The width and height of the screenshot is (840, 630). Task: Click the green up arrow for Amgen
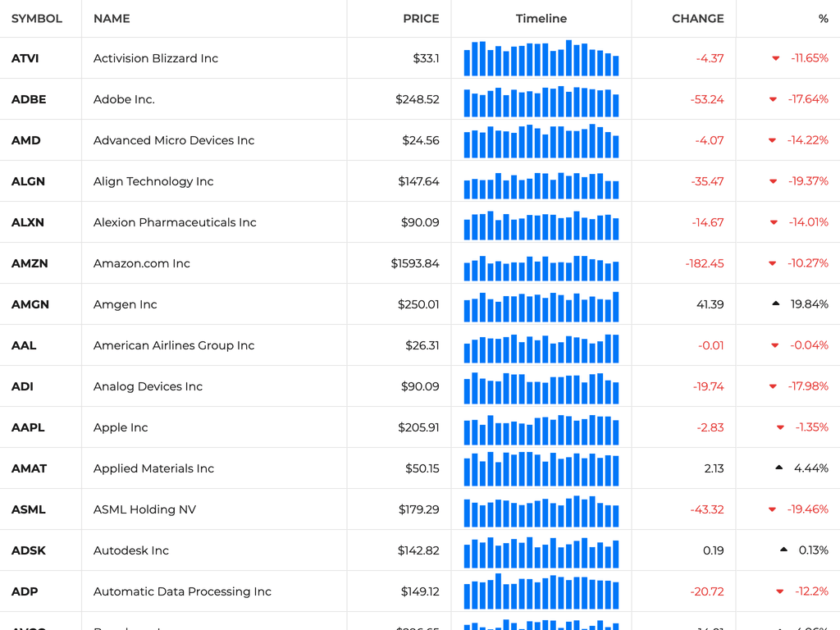point(775,304)
